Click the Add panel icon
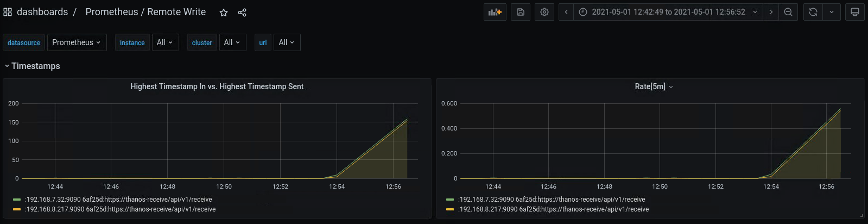 [x=495, y=12]
